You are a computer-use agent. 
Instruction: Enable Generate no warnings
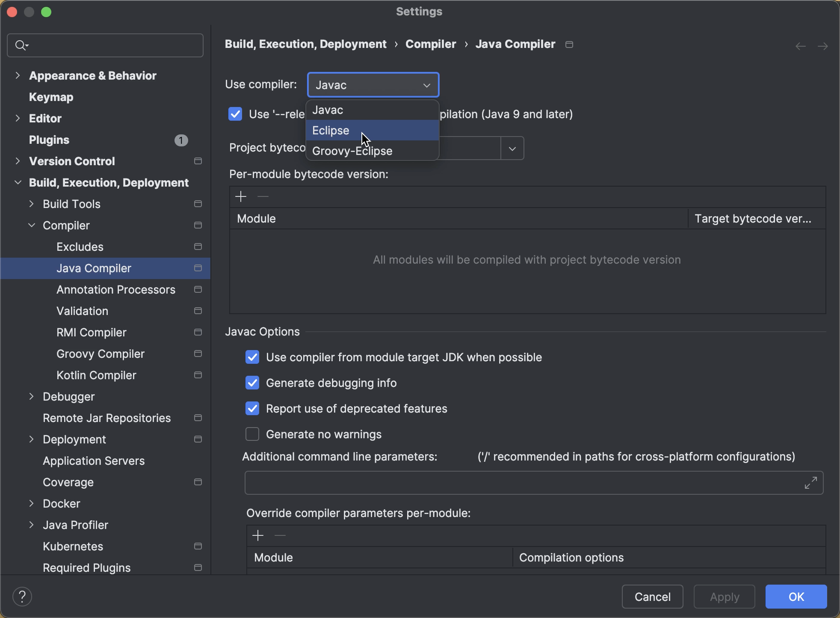tap(252, 434)
